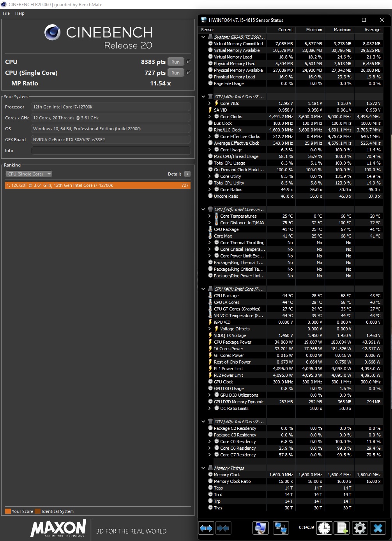Click the Details arrow button in Ranking
The width and height of the screenshot is (392, 541).
click(x=187, y=174)
